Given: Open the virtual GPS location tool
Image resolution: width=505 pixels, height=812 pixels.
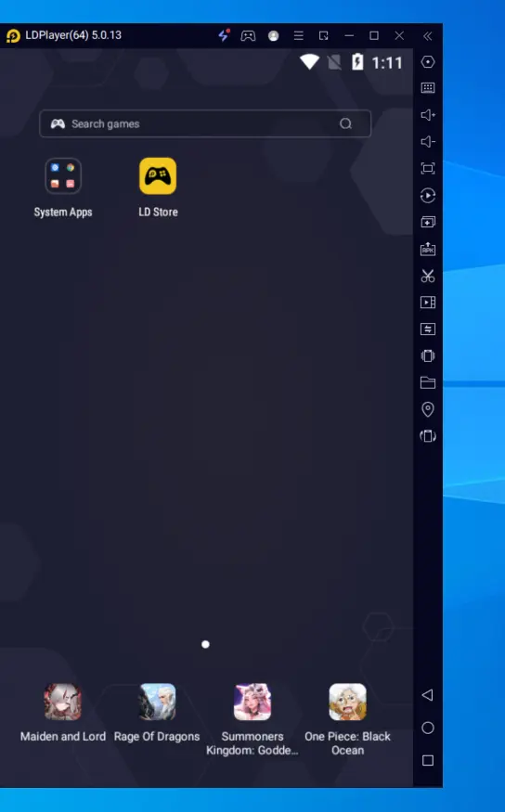Looking at the screenshot, I should [428, 409].
